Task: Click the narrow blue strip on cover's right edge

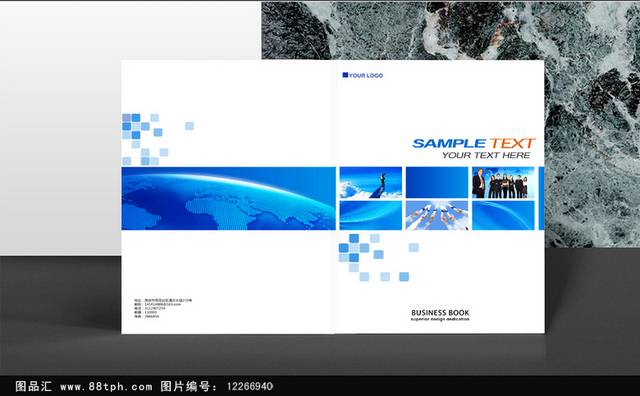Action: (541, 198)
